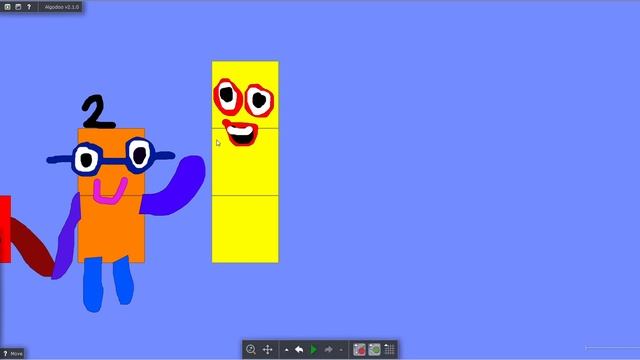Screen dimensions: 640x360
Task: Select the yellow block's bottom square
Action: tap(245, 229)
